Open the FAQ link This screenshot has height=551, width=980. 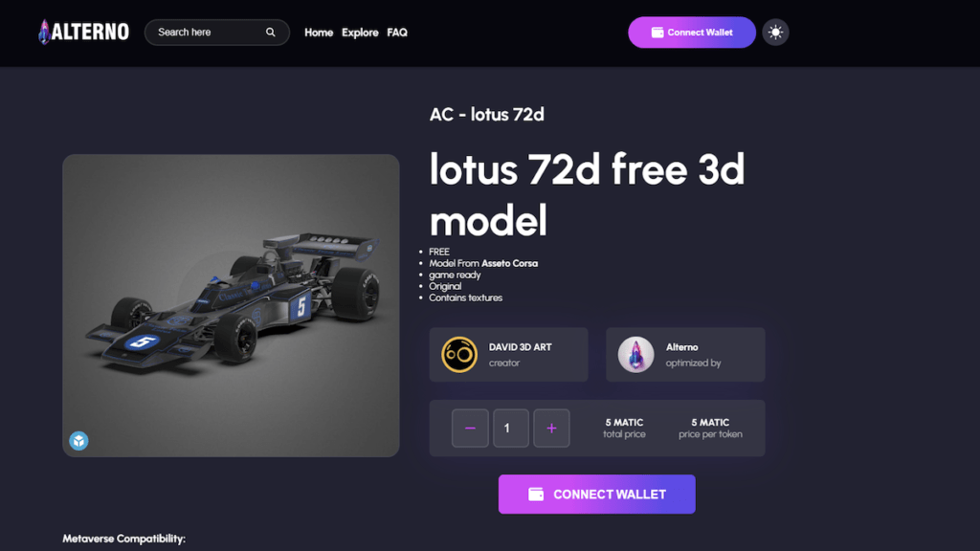click(x=397, y=33)
